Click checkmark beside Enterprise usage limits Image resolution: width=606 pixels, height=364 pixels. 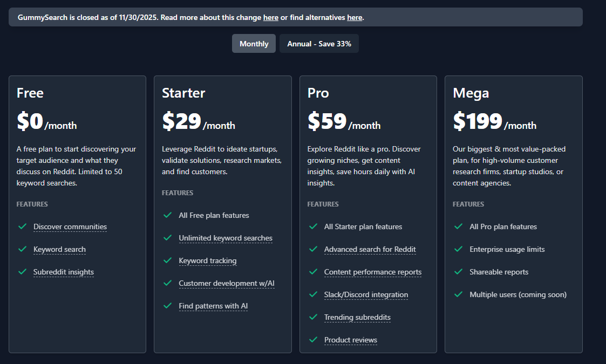[x=458, y=249]
